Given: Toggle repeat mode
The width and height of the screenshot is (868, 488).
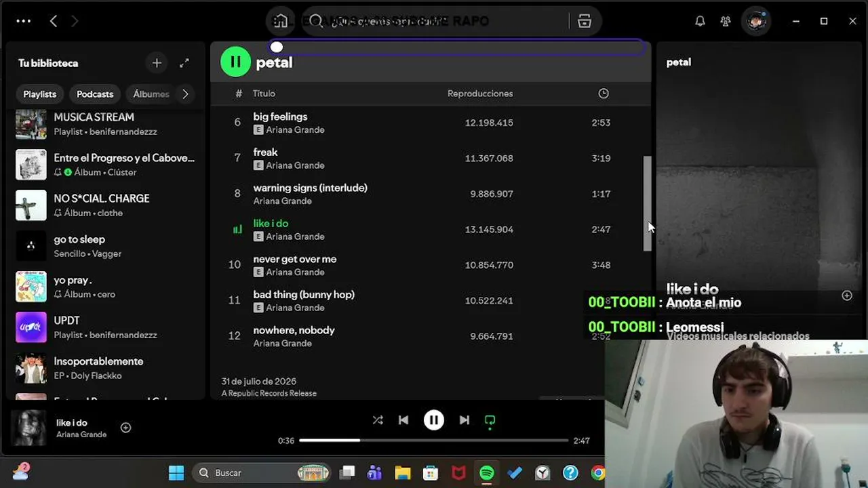Looking at the screenshot, I should [490, 421].
